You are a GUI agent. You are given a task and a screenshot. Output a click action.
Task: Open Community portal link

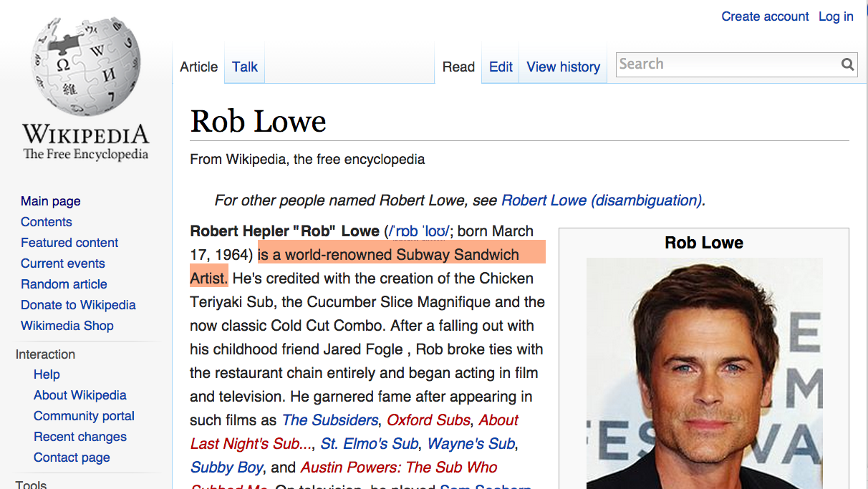pos(84,416)
